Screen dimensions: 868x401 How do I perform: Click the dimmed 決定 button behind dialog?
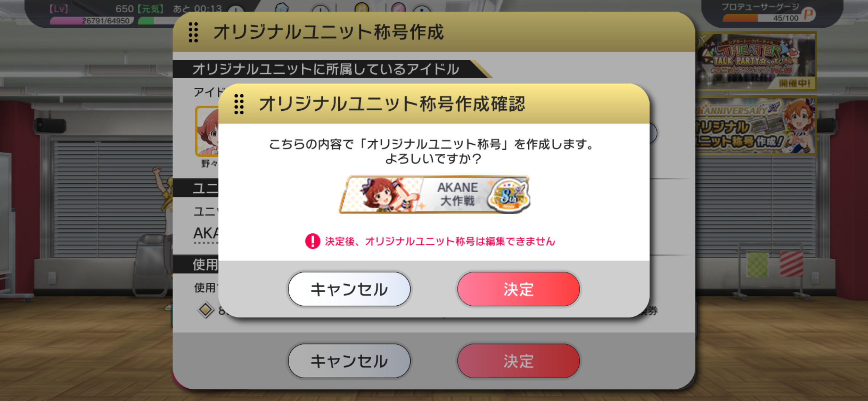tap(518, 361)
